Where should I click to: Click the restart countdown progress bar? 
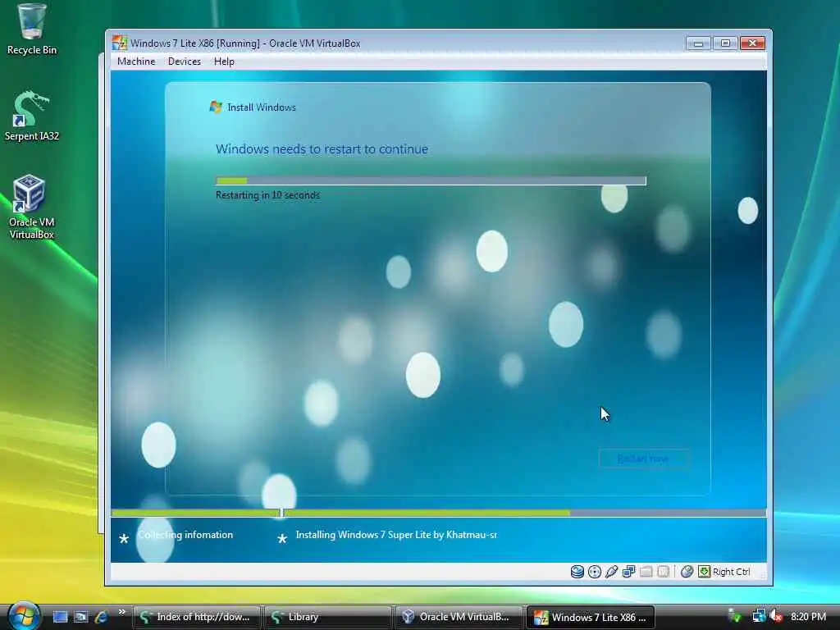pyautogui.click(x=431, y=181)
